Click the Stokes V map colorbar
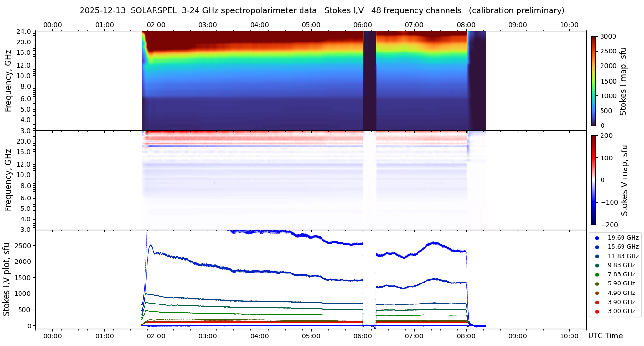 (593, 180)
